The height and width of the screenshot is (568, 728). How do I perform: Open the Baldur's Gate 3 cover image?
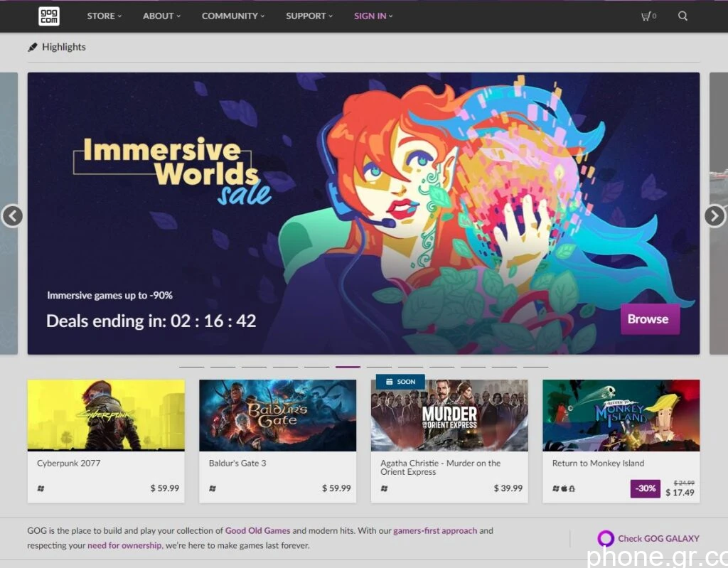278,415
